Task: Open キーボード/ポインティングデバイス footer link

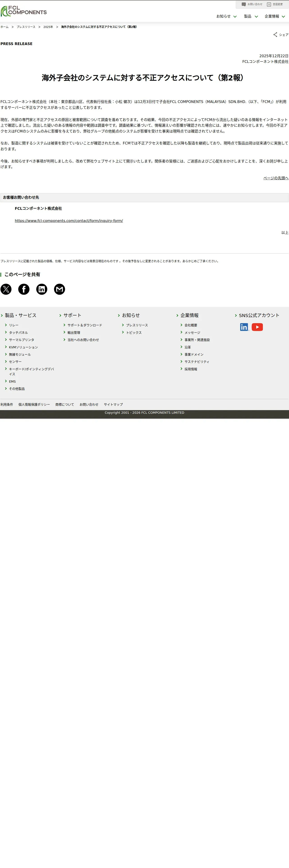Action: (x=31, y=371)
